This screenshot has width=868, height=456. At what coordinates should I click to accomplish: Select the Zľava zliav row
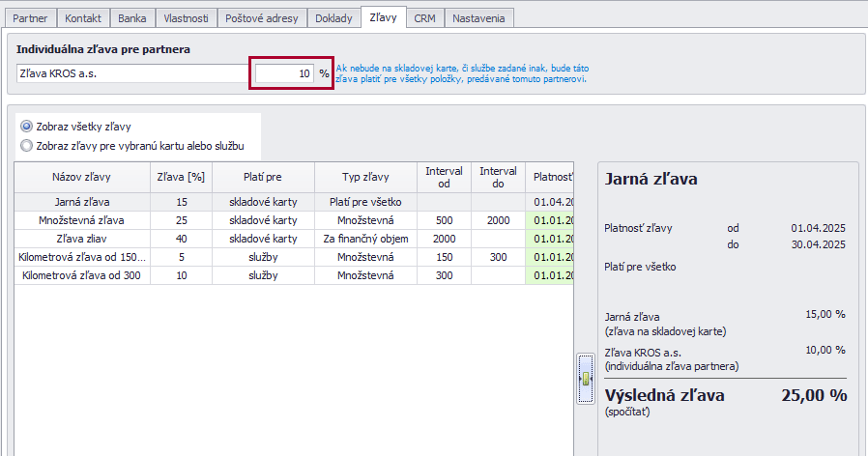click(x=294, y=239)
